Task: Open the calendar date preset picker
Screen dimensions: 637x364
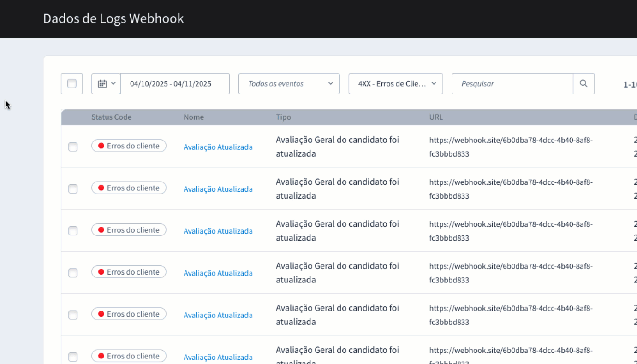Action: click(x=106, y=84)
